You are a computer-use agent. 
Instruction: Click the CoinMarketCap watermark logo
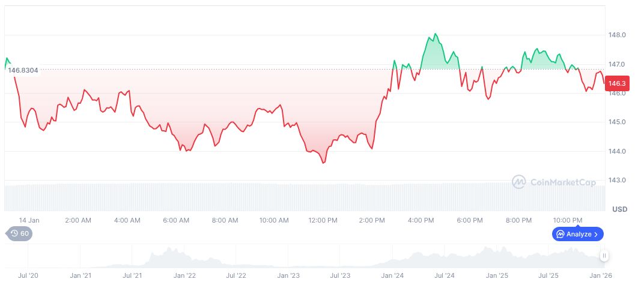520,181
